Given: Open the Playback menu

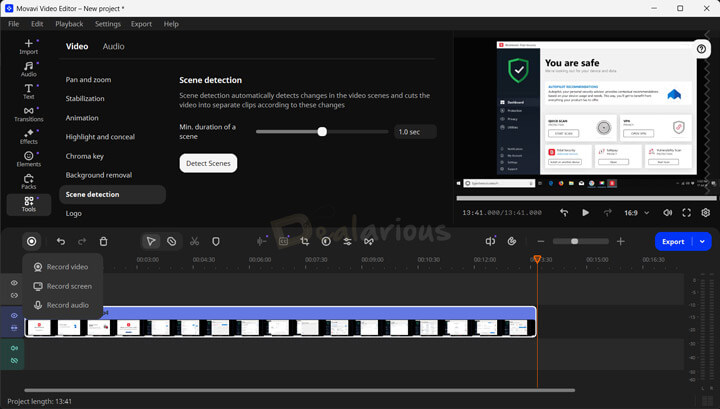Looking at the screenshot, I should pyautogui.click(x=69, y=23).
